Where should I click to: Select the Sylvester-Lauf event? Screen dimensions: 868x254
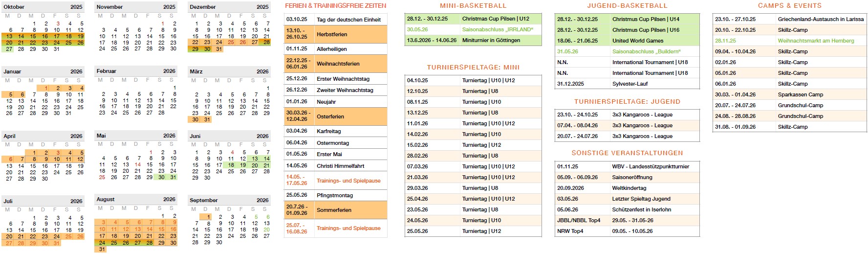[629, 84]
